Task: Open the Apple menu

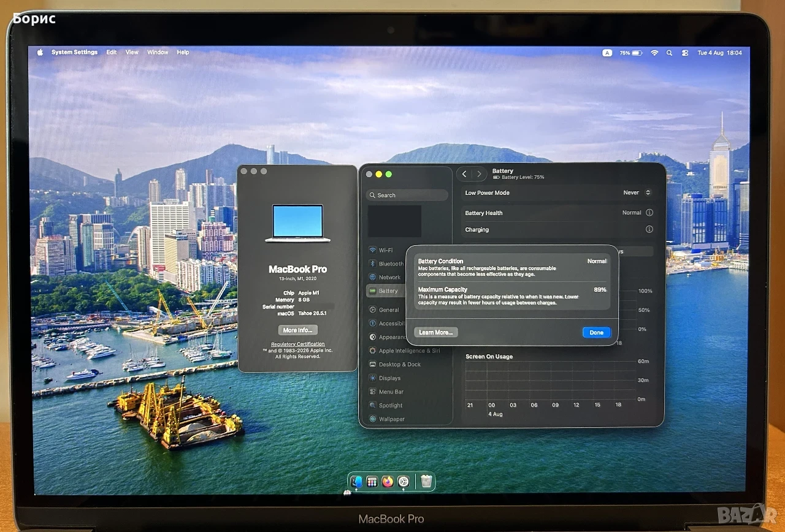Action: tap(40, 53)
